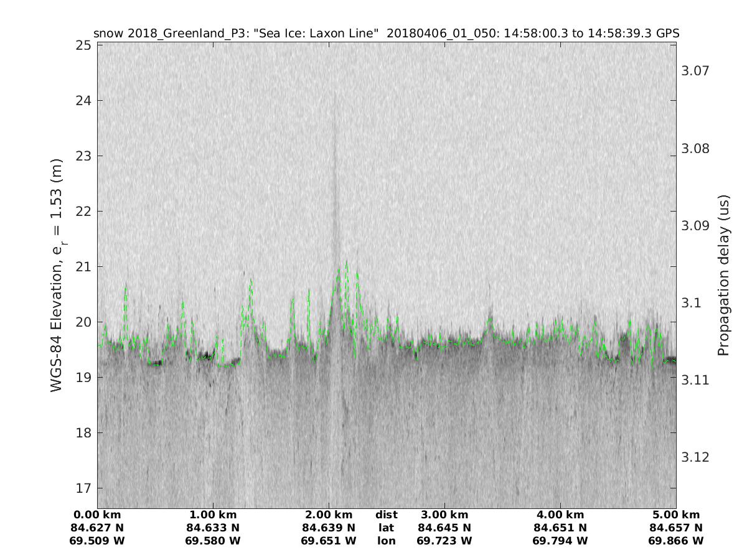
Task: Click the latitude value 84.633 N
Action: click(x=213, y=528)
